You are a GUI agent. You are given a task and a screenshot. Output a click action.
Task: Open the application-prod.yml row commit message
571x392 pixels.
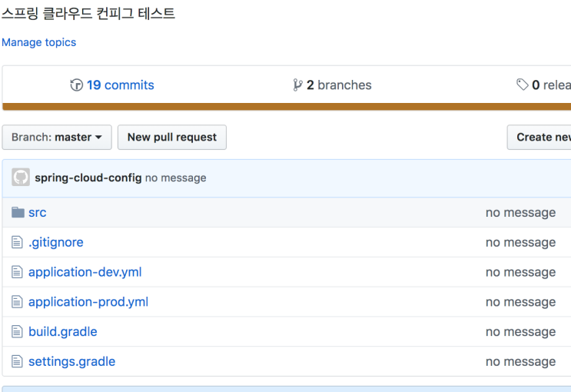pyautogui.click(x=521, y=301)
